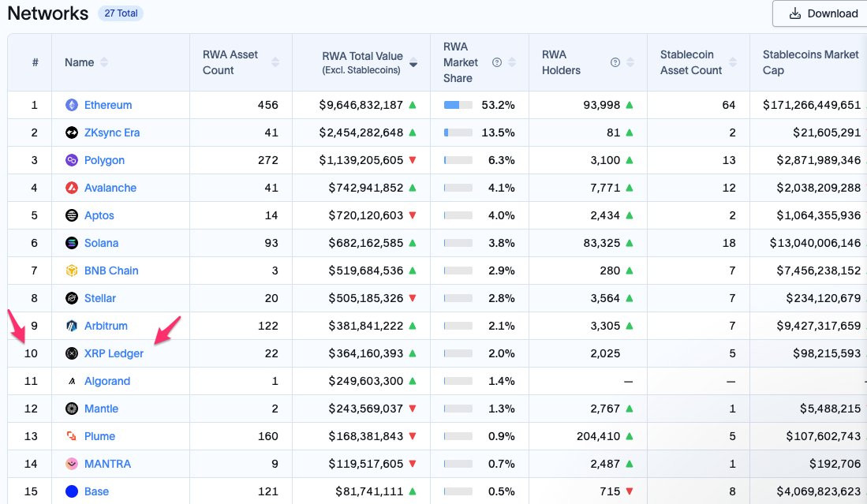Sort by RWA Holders column arrows
Image resolution: width=867 pixels, height=504 pixels.
[630, 62]
